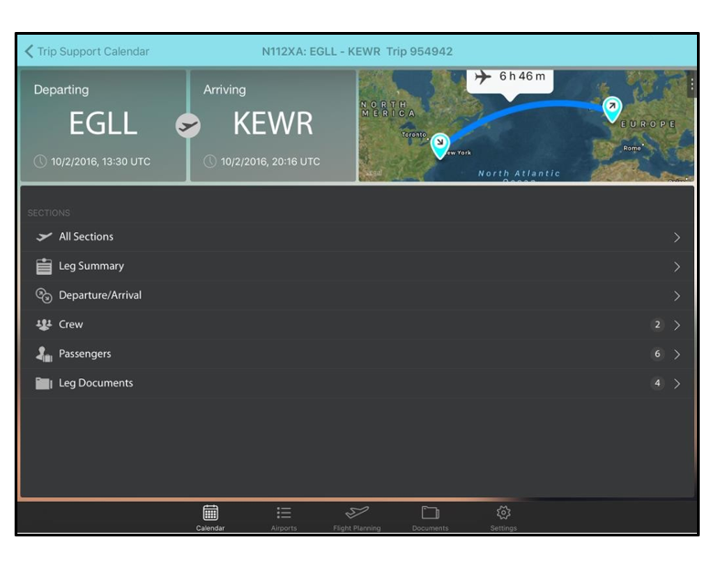Tap the 6 h 46 m flight time callout
The width and height of the screenshot is (728, 562).
coord(510,78)
